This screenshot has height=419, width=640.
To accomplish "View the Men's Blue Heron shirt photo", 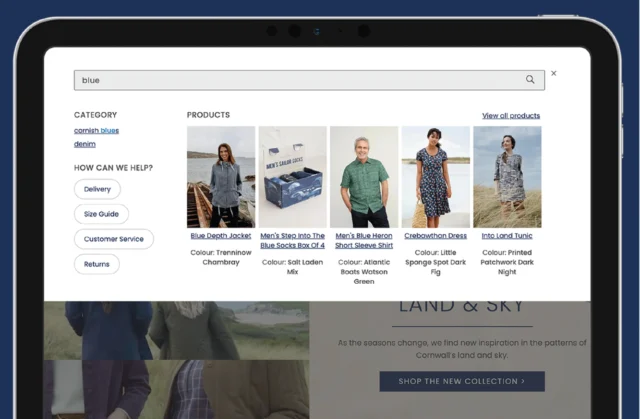I will coord(364,176).
